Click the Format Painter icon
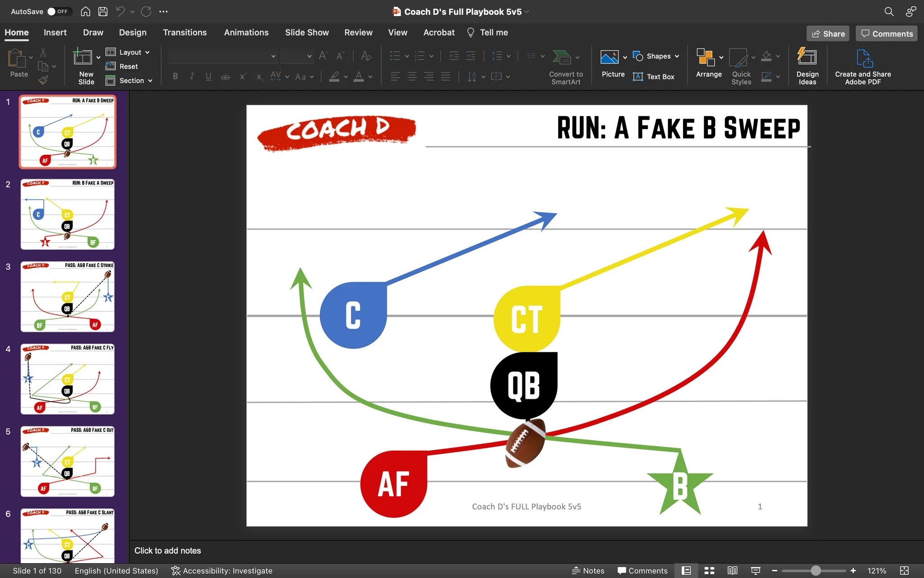The height and width of the screenshot is (578, 924). (x=44, y=80)
